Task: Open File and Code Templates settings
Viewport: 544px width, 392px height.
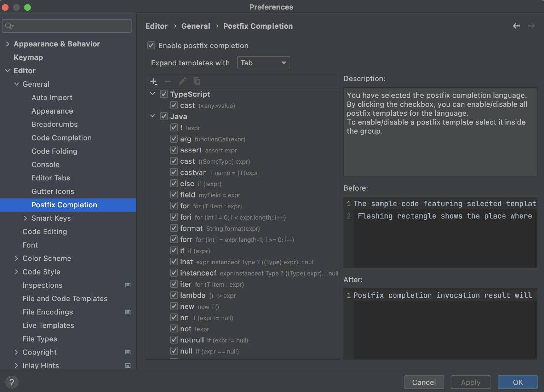Action: 65,299
